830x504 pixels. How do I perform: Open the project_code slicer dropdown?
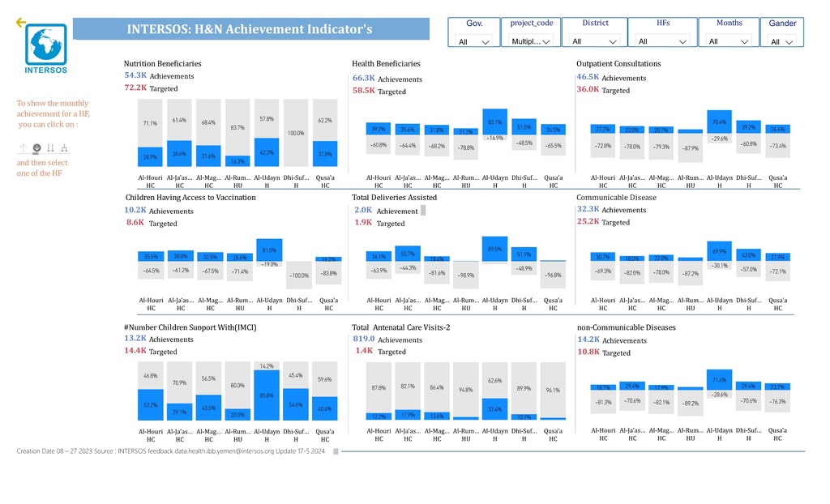coord(531,41)
